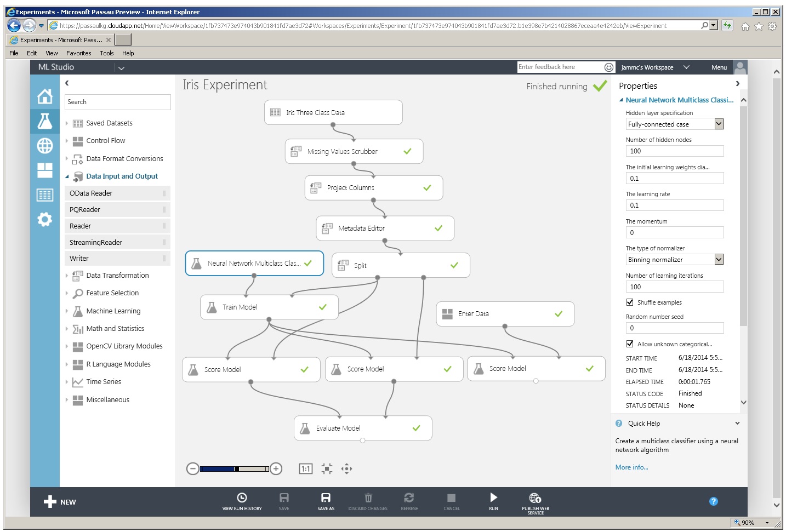This screenshot has height=532, width=786.
Task: Open the trained models boxes icon
Action: [45, 170]
